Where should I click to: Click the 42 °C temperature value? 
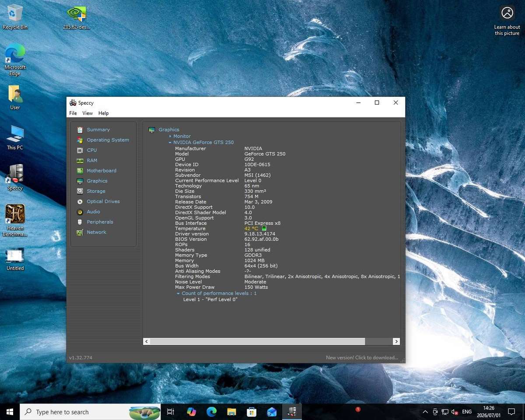(251, 228)
